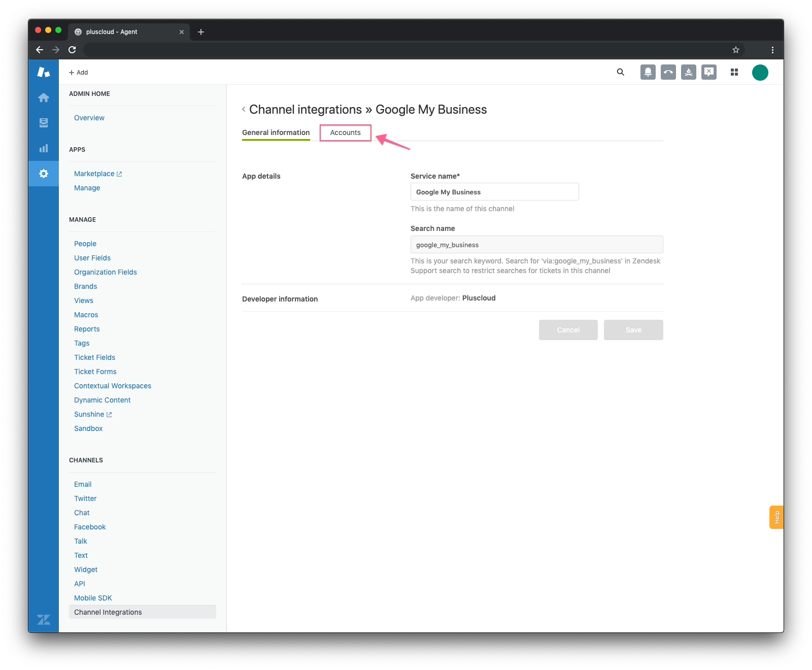Click the Search name input field
The image size is (812, 670).
click(x=537, y=245)
